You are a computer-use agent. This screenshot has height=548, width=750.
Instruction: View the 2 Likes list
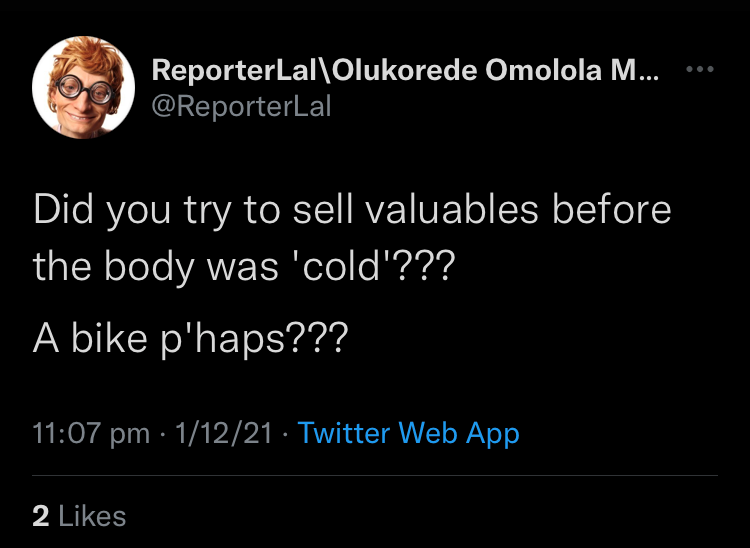click(x=79, y=516)
